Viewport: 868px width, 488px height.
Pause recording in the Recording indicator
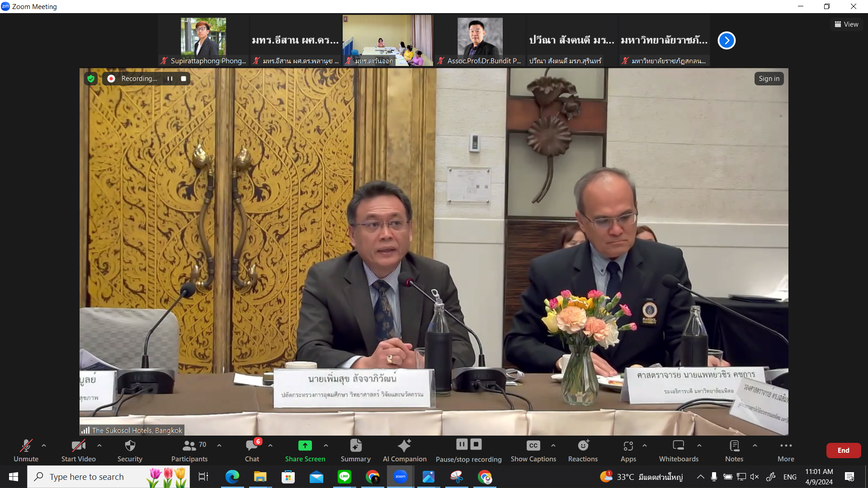click(170, 79)
